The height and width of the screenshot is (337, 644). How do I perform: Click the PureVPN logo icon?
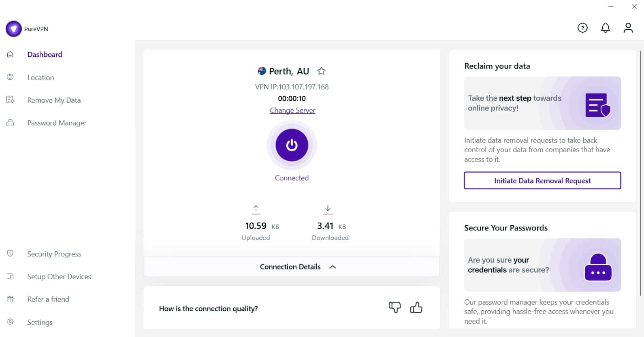[13, 29]
